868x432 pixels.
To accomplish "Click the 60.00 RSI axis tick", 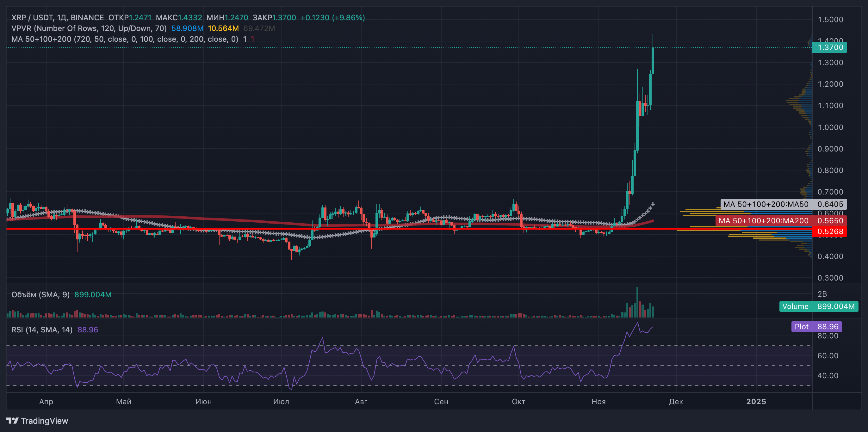I will (828, 356).
